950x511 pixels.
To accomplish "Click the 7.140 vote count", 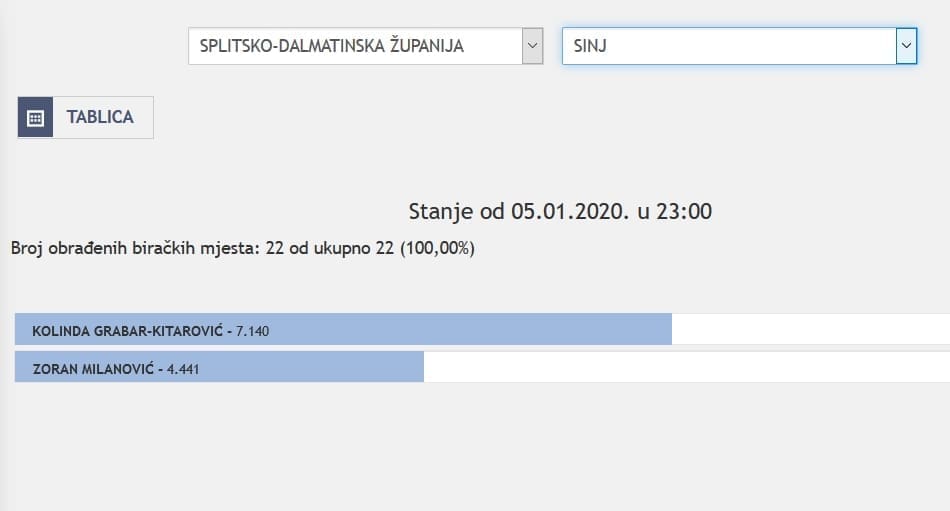I will click(x=254, y=330).
